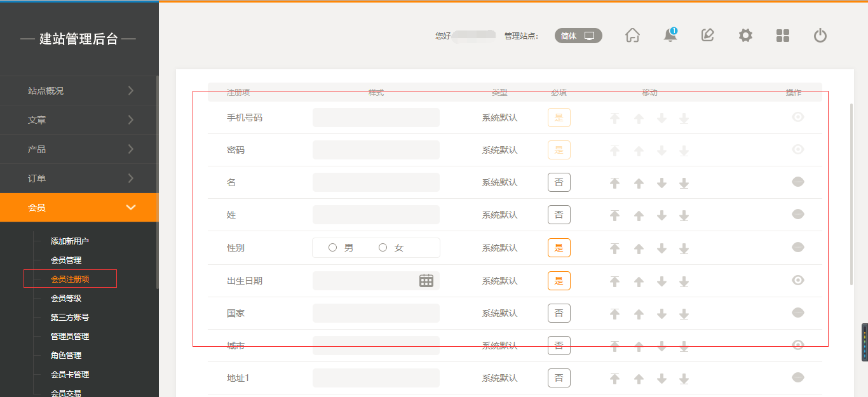Screen dimensions: 868x397
Task: Open the notification bell
Action: click(670, 36)
